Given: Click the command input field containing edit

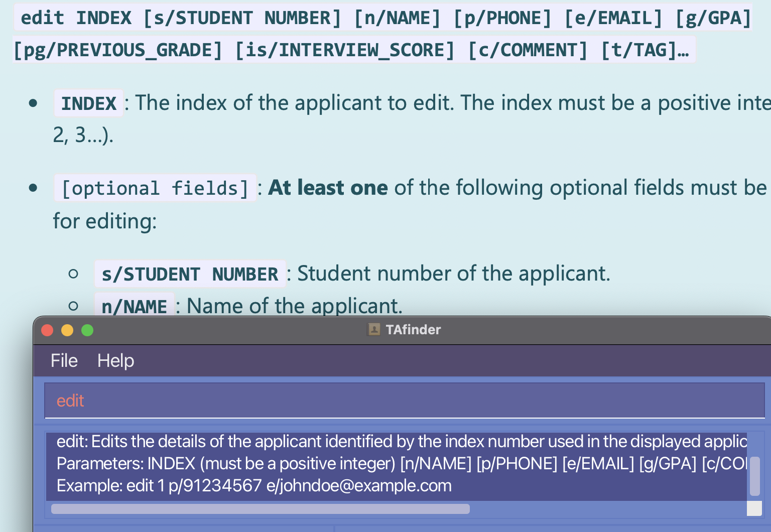Looking at the screenshot, I should 405,401.
